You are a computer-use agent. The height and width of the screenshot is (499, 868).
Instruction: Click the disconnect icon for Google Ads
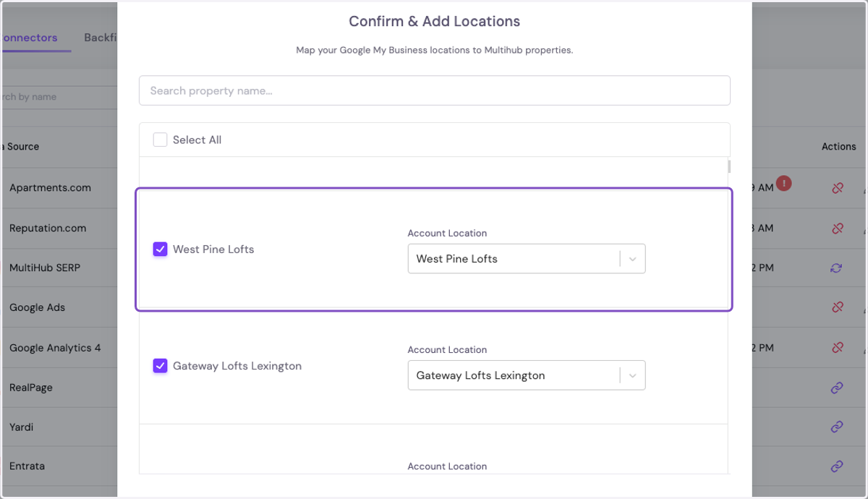838,307
